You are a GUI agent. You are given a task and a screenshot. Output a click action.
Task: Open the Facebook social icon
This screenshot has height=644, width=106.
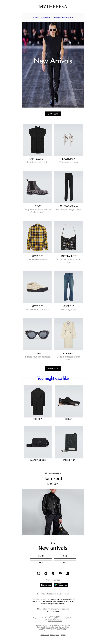pos(46,573)
